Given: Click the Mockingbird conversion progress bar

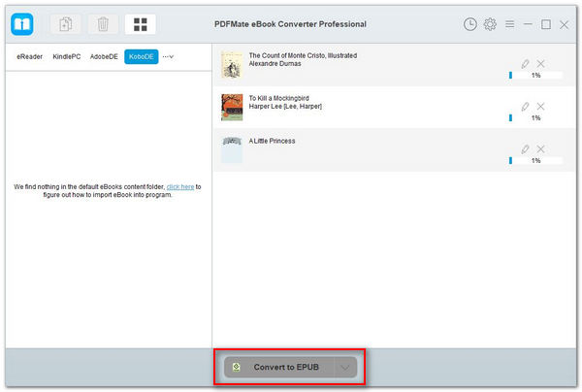Looking at the screenshot, I should click(536, 118).
